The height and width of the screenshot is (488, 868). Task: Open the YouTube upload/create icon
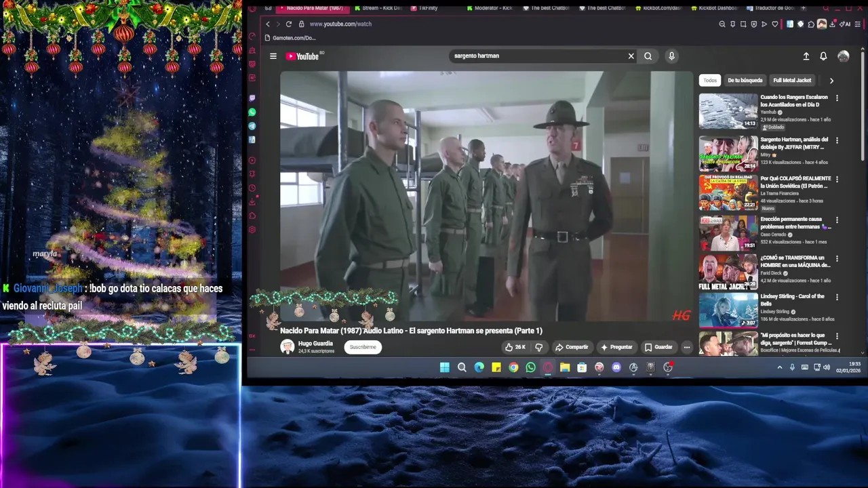point(806,56)
